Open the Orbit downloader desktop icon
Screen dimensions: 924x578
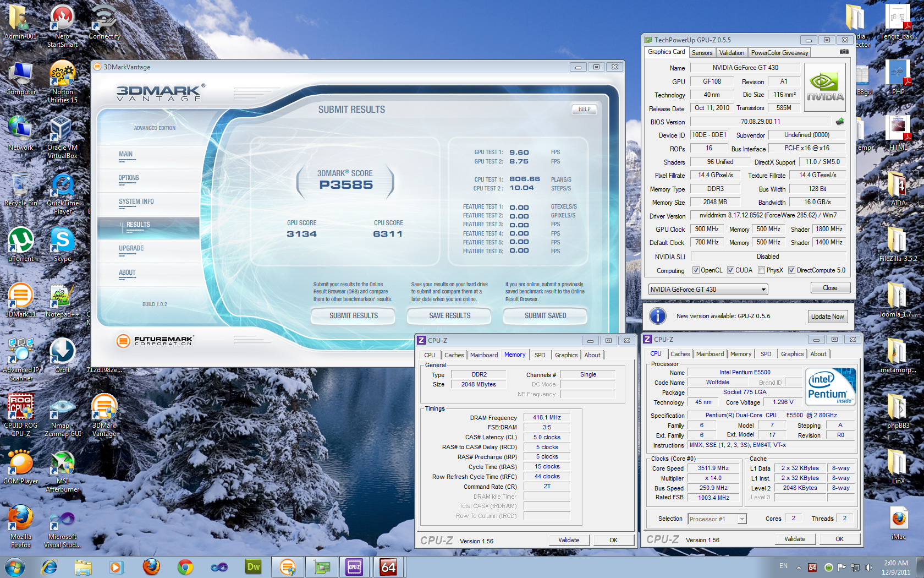pyautogui.click(x=62, y=356)
